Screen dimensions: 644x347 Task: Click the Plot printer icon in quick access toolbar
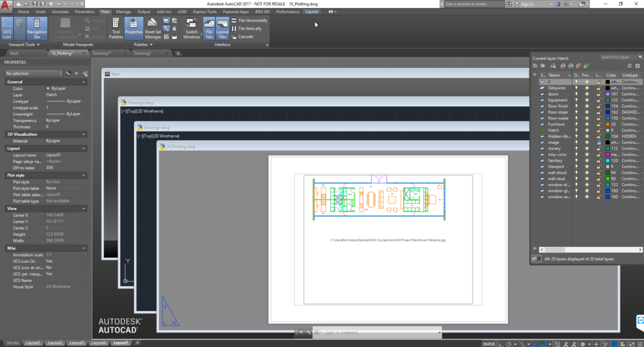coord(51,4)
